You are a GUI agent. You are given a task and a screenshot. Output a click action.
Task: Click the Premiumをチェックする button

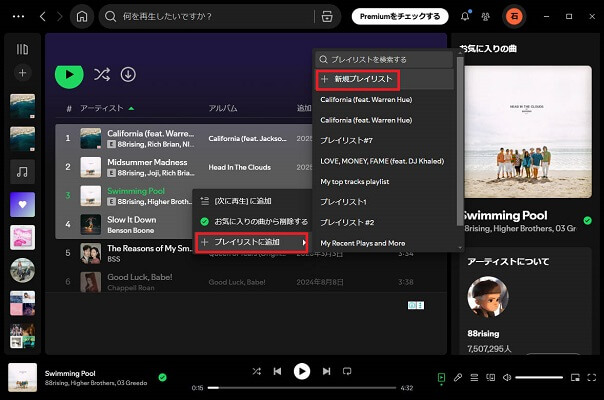tap(400, 17)
